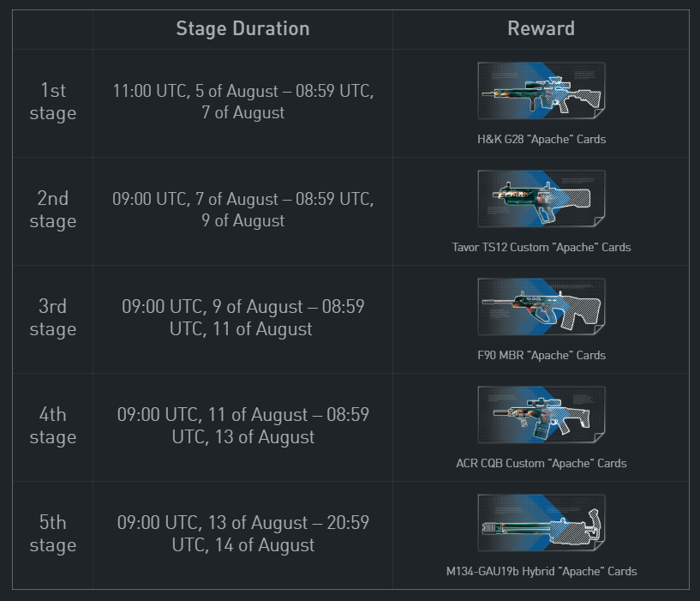
Task: Click the H&K G28 Apache card image
Action: click(541, 91)
